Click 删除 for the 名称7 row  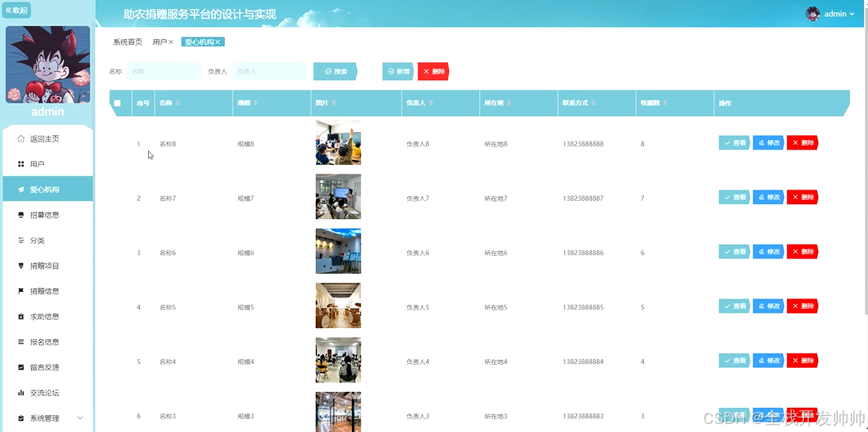click(x=802, y=197)
